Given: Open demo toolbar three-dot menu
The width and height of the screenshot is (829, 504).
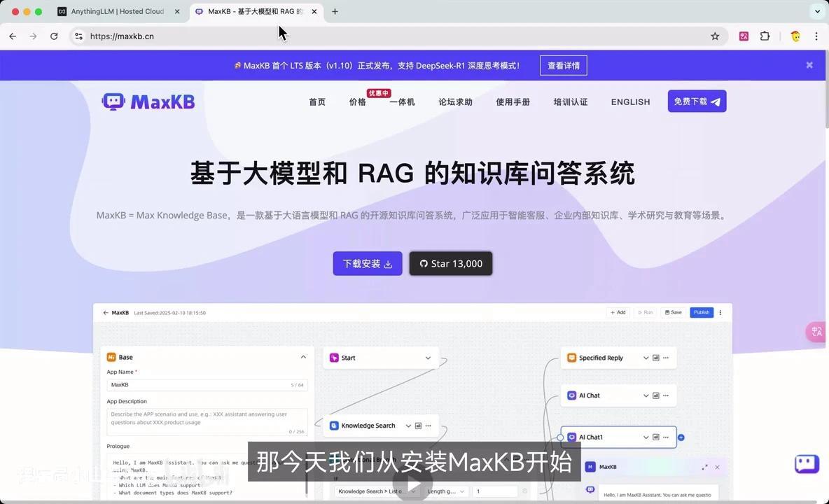Looking at the screenshot, I should click(720, 313).
